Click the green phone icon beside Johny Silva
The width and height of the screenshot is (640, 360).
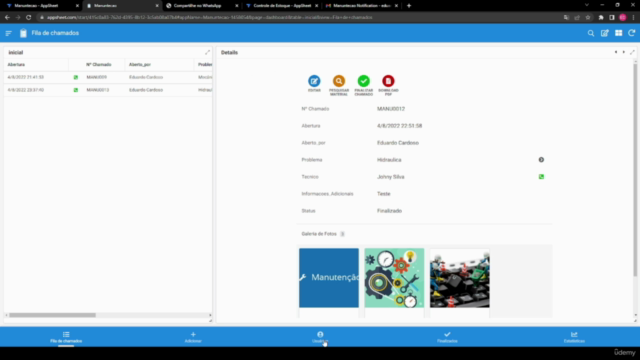(541, 177)
